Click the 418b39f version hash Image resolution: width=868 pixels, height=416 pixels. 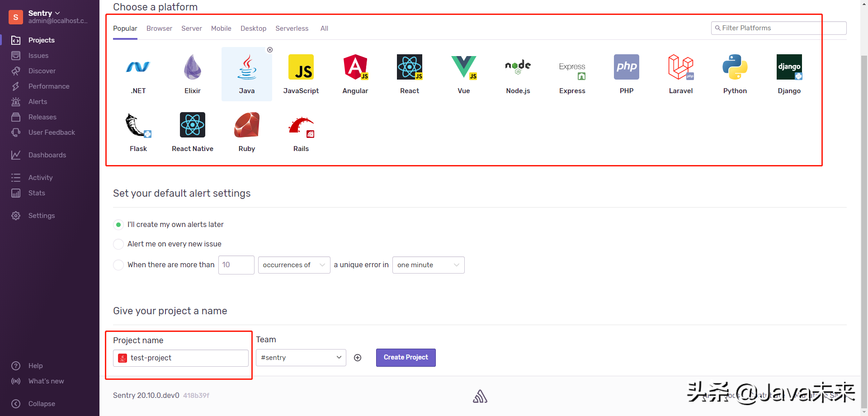[196, 396]
